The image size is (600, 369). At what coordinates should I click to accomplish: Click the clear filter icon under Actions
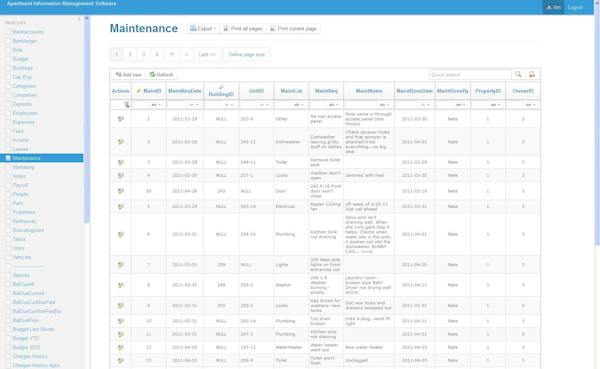(x=127, y=104)
